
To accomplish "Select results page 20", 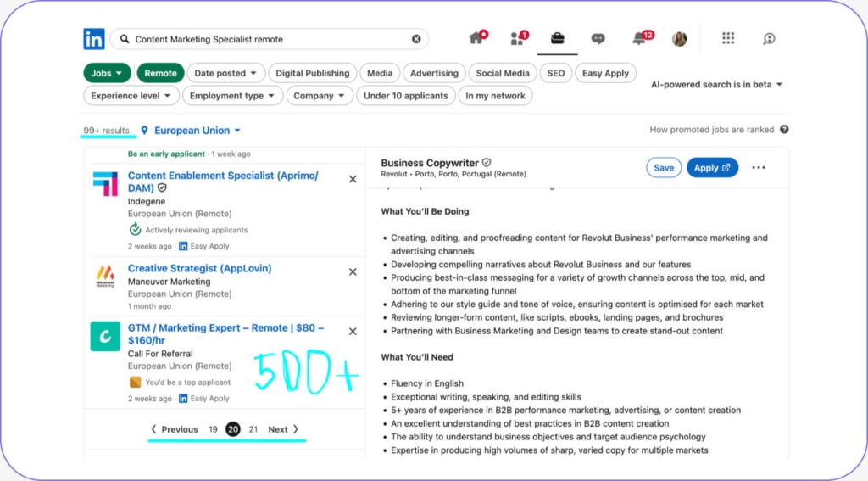I will pyautogui.click(x=233, y=429).
